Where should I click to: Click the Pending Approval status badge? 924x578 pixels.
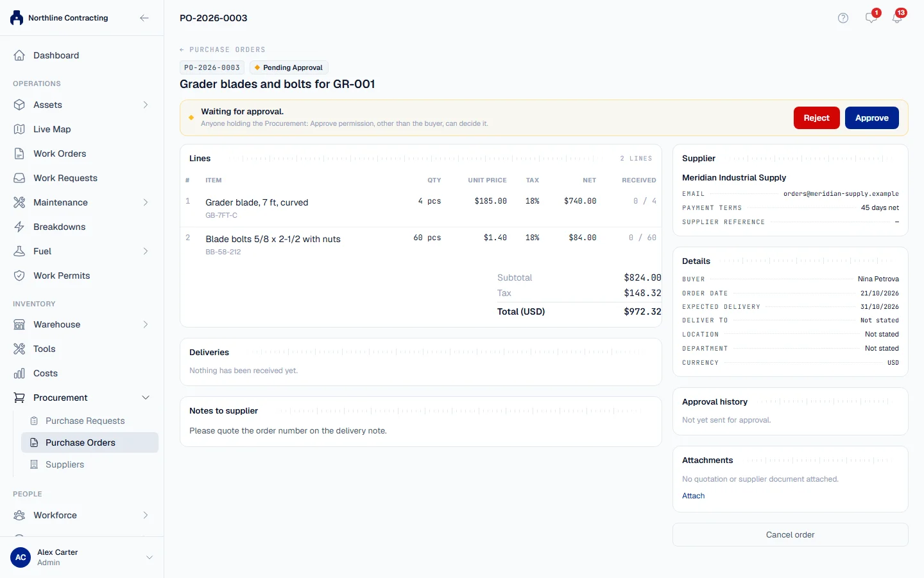coord(289,67)
